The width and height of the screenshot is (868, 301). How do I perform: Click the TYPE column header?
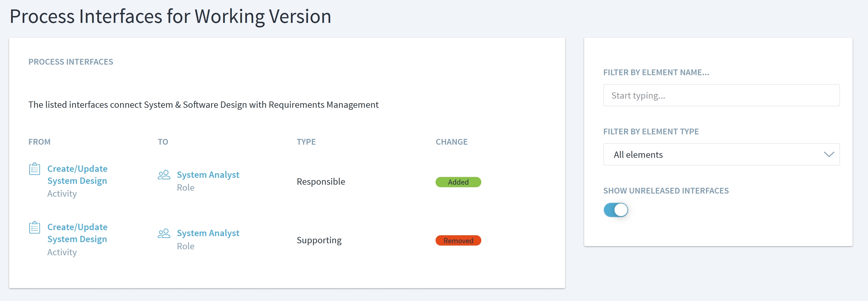pyautogui.click(x=306, y=142)
